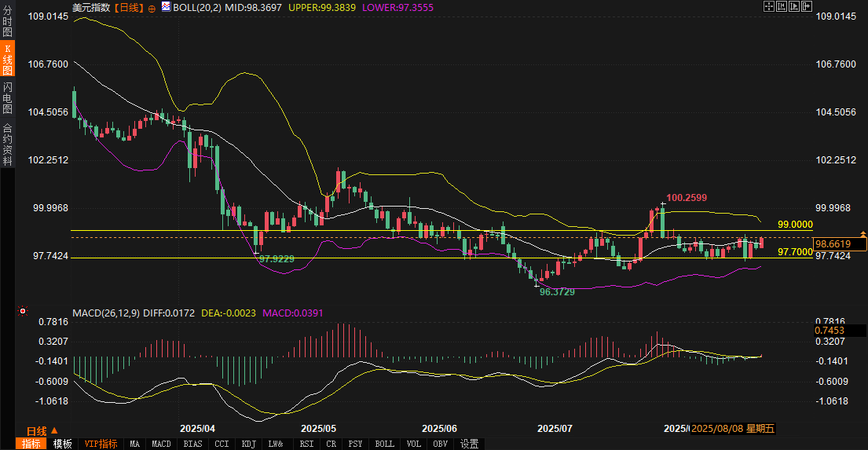Viewport: 868px width, 450px height.
Task: Open the 闪电图 sidebar view
Action: (7, 97)
